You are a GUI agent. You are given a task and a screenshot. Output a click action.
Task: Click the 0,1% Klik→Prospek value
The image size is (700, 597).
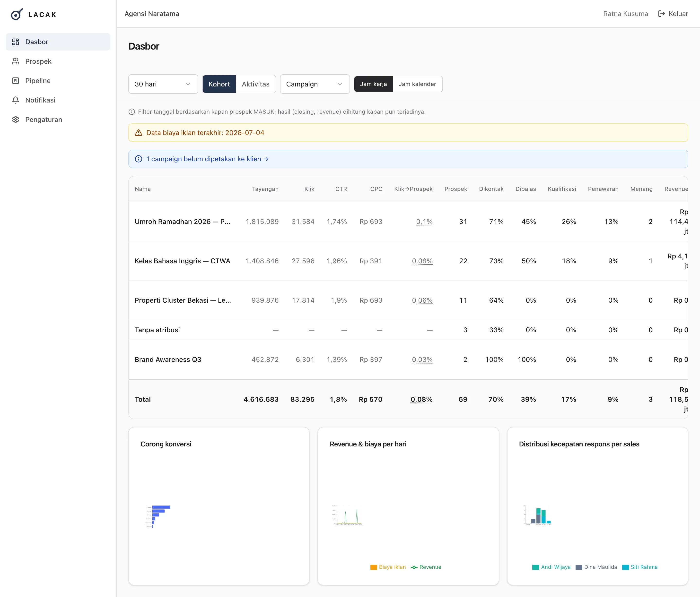[424, 222]
